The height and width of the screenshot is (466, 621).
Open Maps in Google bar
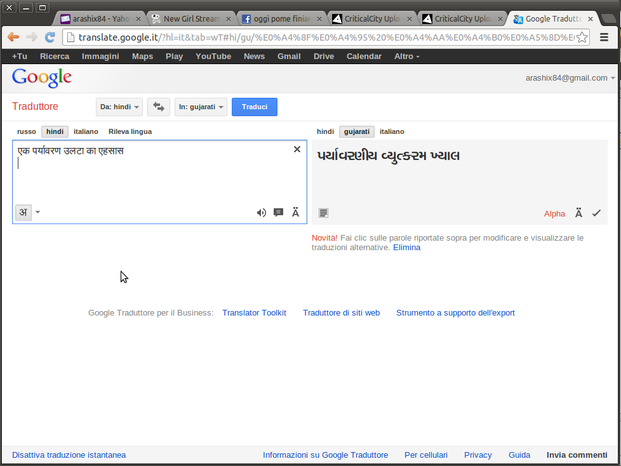pyautogui.click(x=143, y=56)
